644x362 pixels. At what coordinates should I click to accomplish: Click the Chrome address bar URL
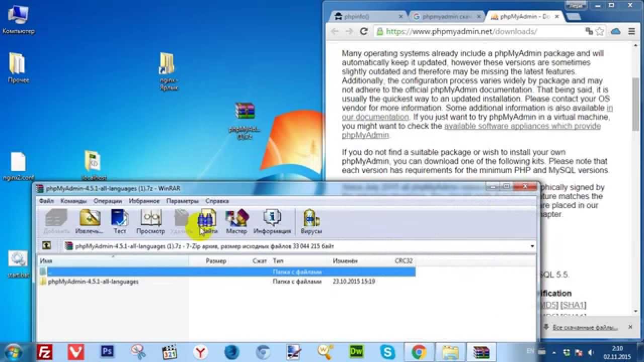461,32
